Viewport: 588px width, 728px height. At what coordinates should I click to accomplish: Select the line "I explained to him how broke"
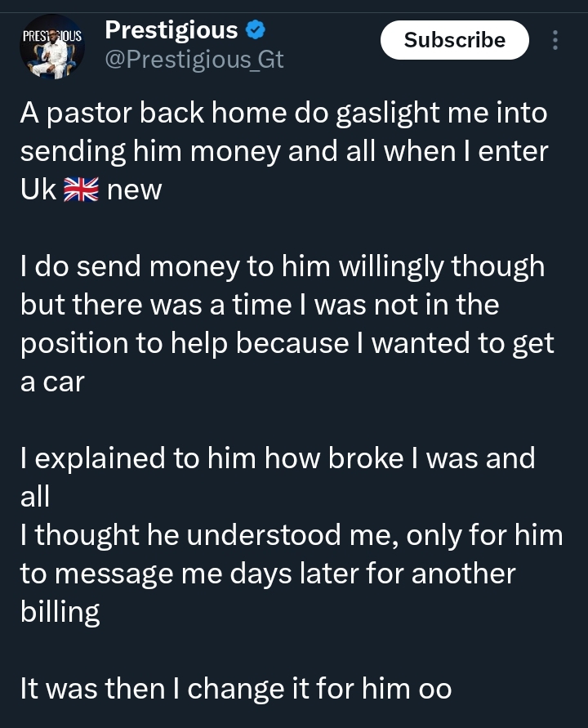tap(278, 458)
